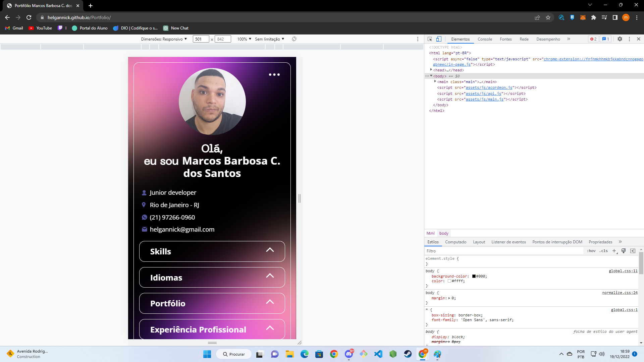This screenshot has height=362, width=644.
Task: Select the Elementos tab
Action: tap(460, 39)
